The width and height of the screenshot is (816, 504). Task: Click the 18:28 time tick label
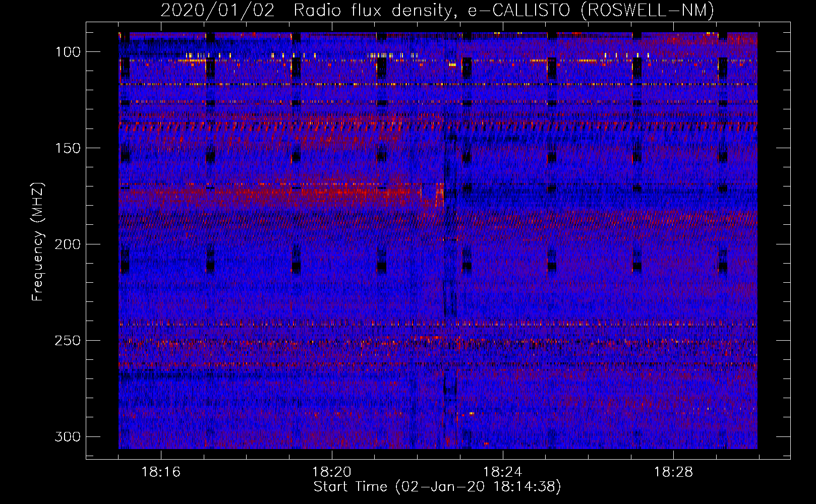[x=673, y=472]
